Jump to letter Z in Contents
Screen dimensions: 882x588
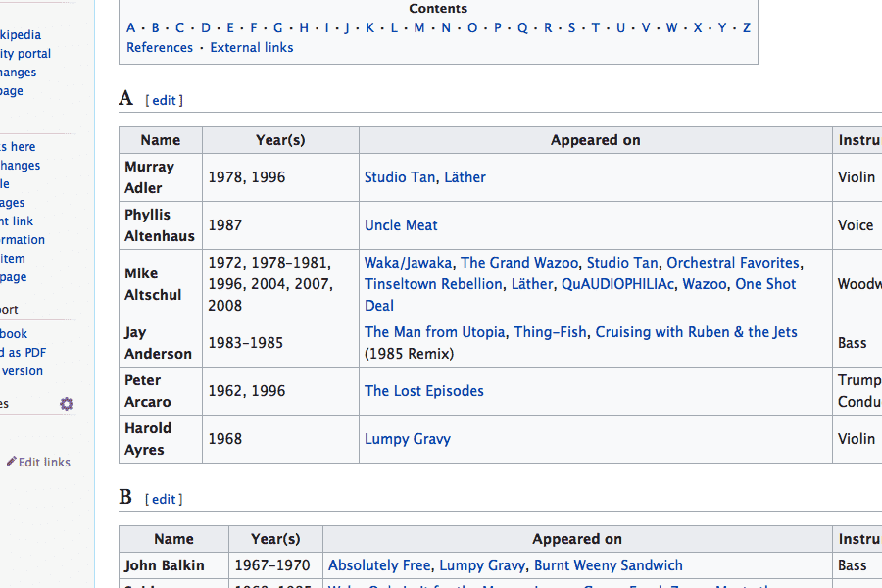(747, 27)
